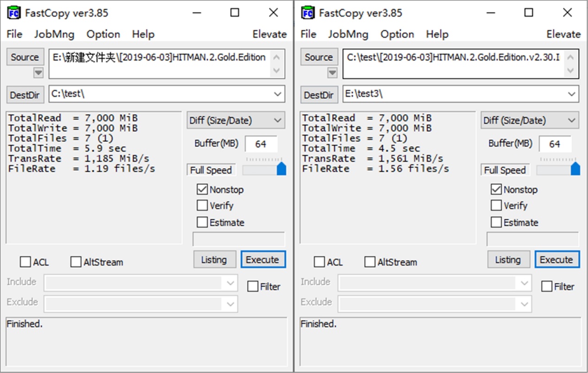Open Diff (Size/Date) mode dropdown in left window

[x=236, y=120]
